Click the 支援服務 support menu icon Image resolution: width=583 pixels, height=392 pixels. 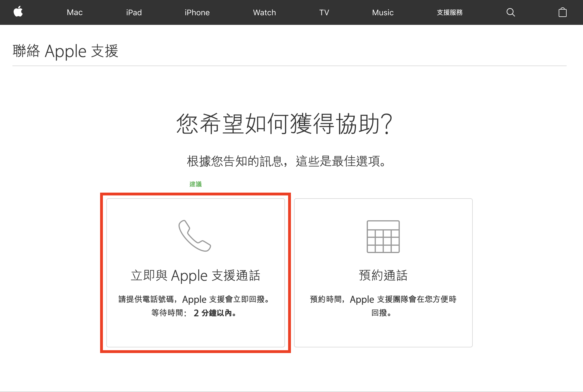(449, 12)
